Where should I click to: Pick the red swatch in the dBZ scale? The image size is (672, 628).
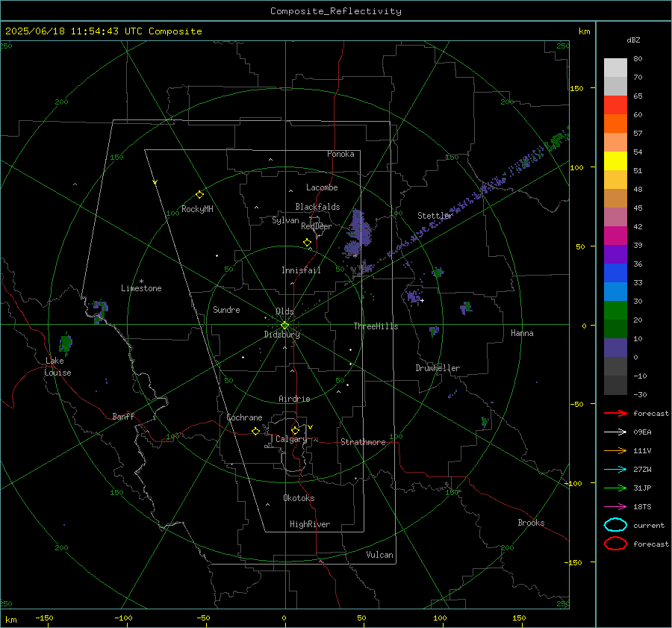pyautogui.click(x=615, y=105)
